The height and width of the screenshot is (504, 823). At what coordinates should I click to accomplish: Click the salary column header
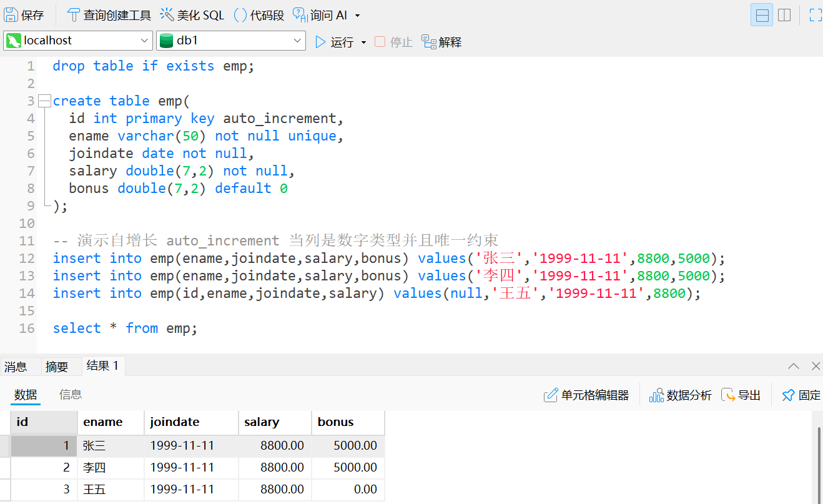275,422
